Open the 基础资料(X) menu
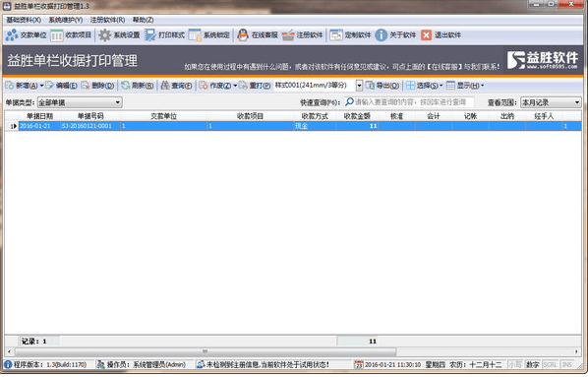The height and width of the screenshot is (377, 588). click(24, 20)
